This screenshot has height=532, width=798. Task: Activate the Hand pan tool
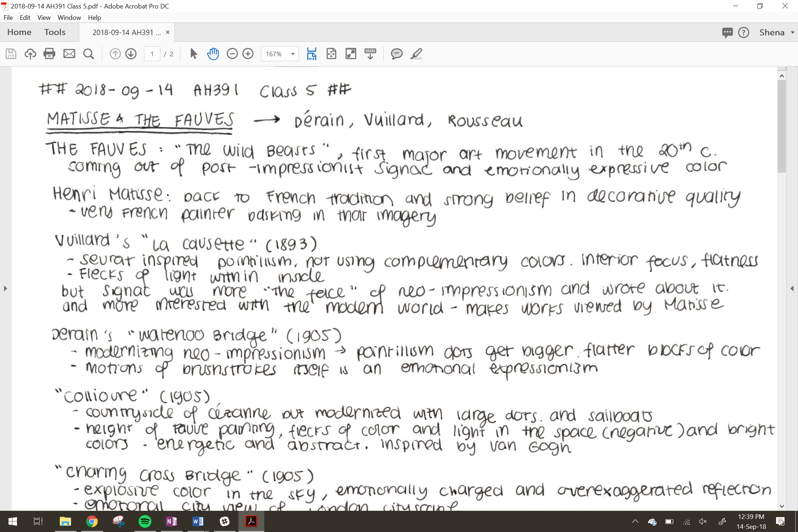213,54
